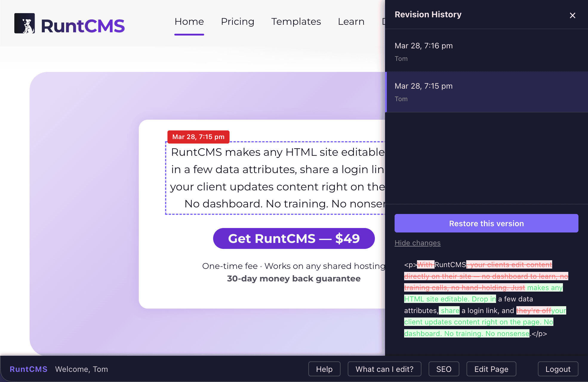This screenshot has width=588, height=382.
Task: Log out using the Logout button
Action: click(x=558, y=369)
